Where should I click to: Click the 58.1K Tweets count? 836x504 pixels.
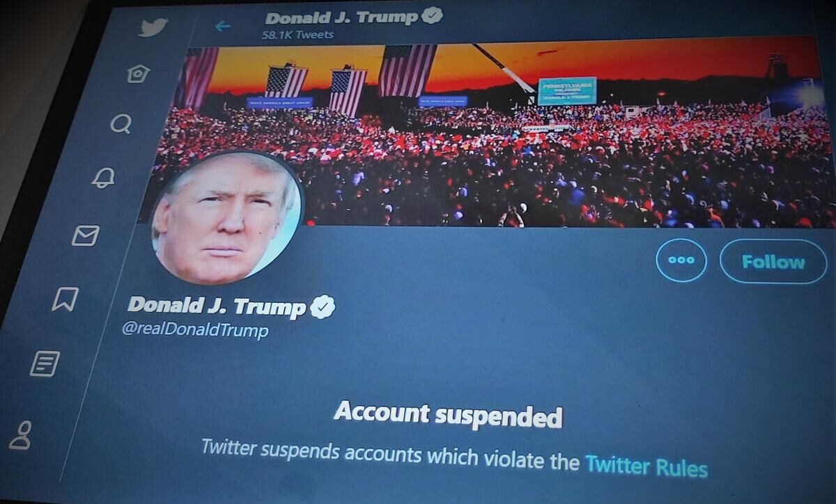tap(299, 34)
